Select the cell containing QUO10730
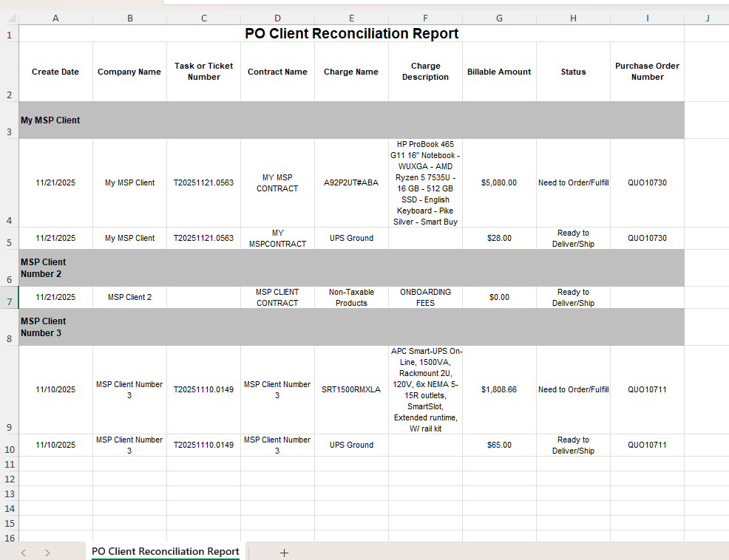Screen dimensions: 729x560 (647, 182)
